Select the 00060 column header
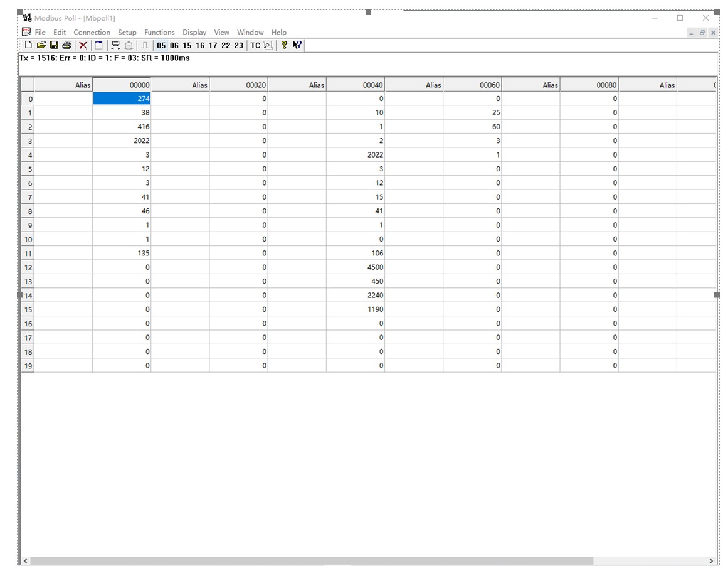 473,85
